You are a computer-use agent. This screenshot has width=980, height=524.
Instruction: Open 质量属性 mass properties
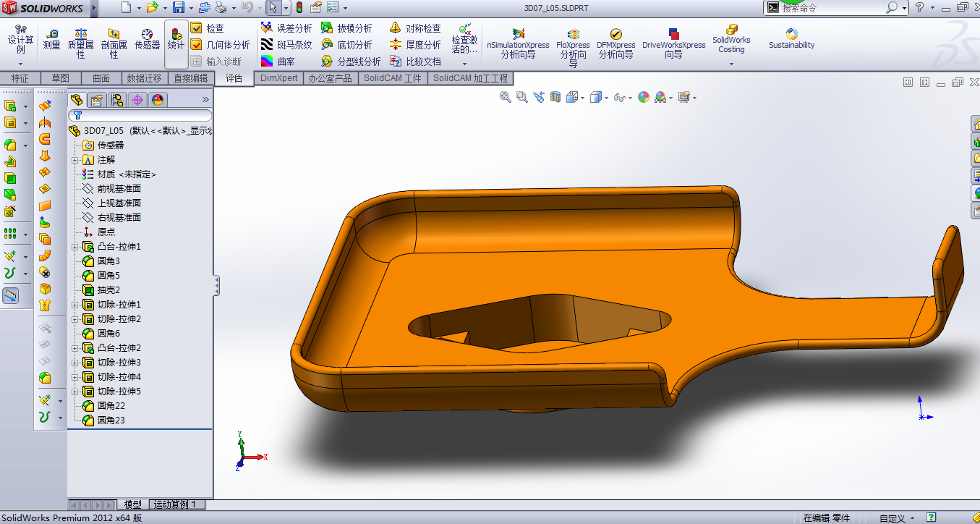pyautogui.click(x=81, y=43)
